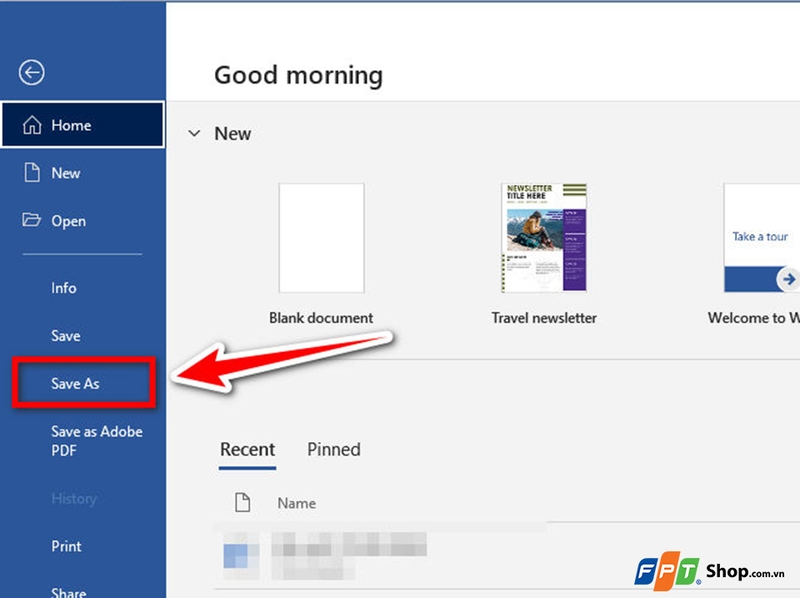Select Open in the sidebar
Screen dimensions: 800x598
pyautogui.click(x=83, y=220)
